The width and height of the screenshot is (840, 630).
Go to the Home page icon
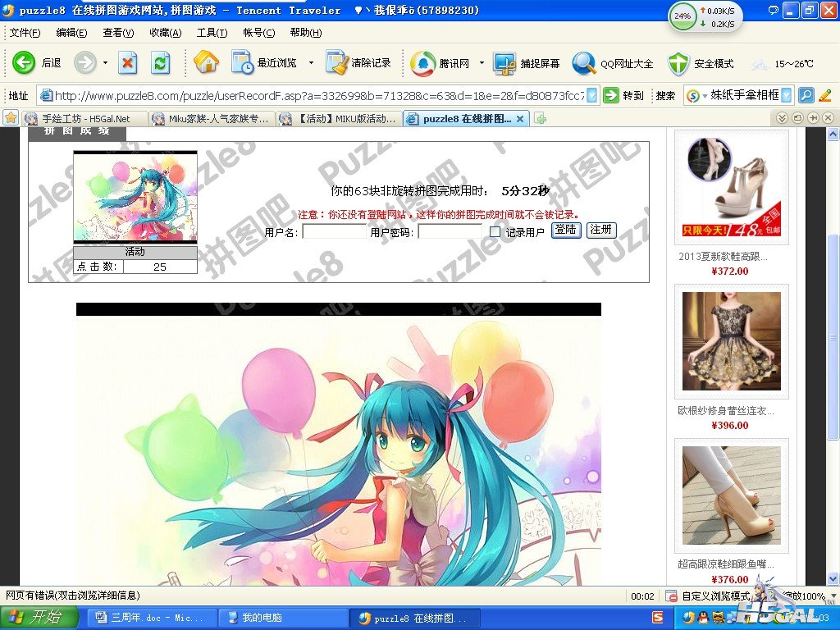pos(206,62)
